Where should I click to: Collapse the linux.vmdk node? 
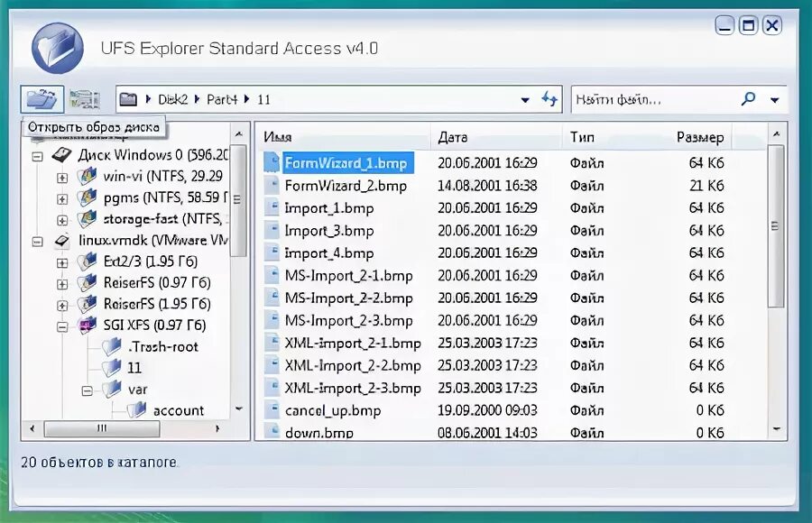(x=37, y=242)
